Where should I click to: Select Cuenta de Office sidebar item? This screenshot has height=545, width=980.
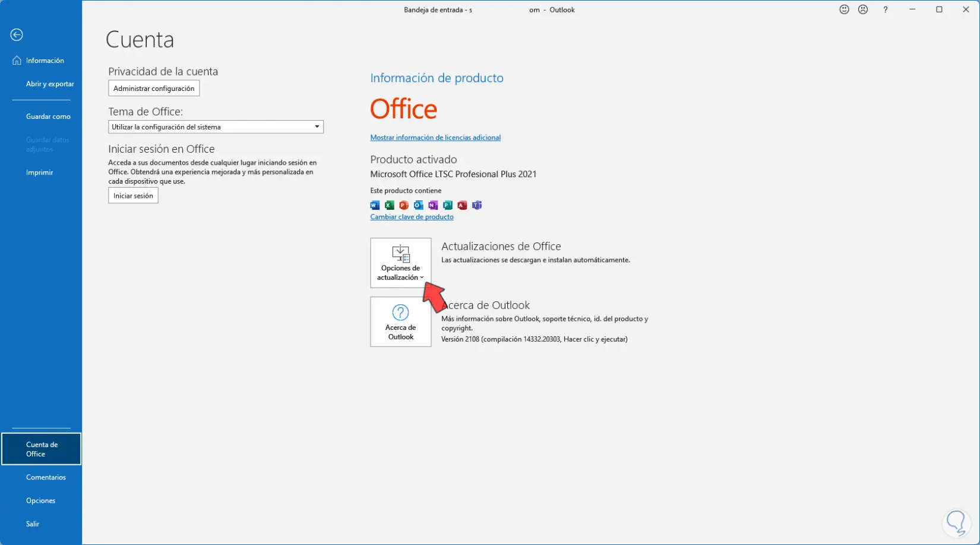click(x=41, y=449)
